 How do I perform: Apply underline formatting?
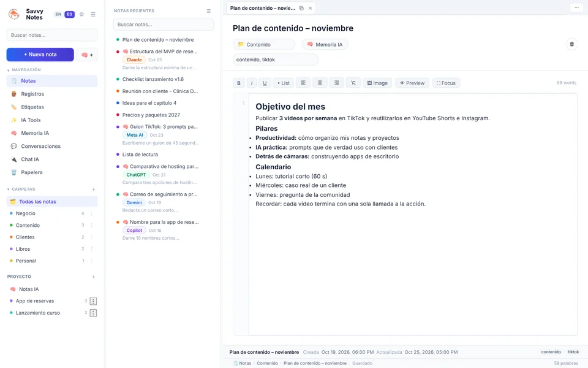[265, 83]
